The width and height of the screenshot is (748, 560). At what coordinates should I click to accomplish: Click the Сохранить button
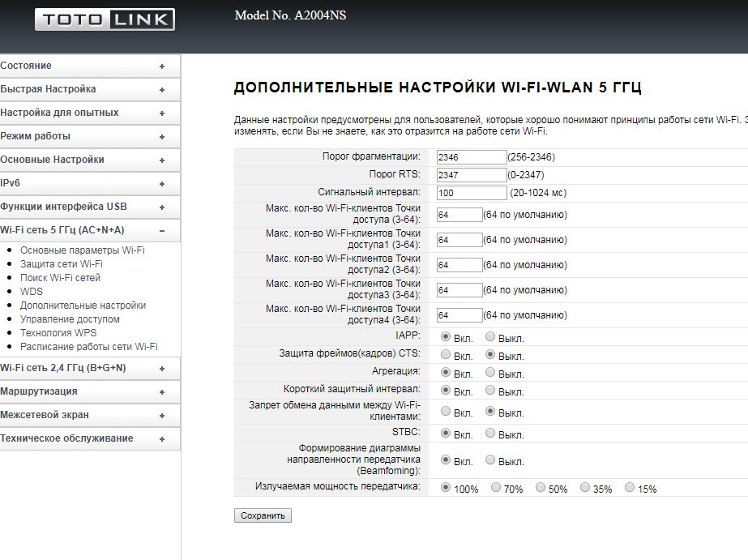pos(263,515)
